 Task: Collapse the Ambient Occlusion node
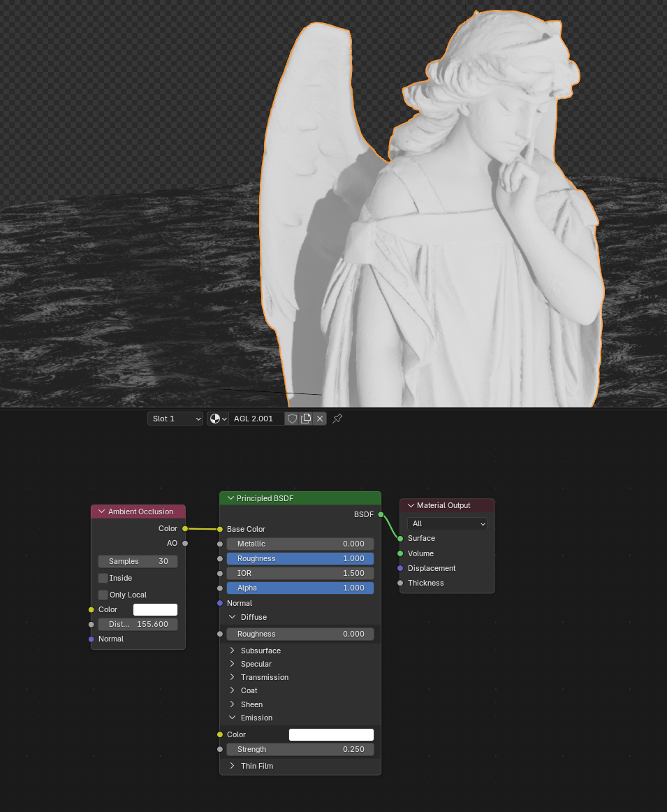(102, 512)
